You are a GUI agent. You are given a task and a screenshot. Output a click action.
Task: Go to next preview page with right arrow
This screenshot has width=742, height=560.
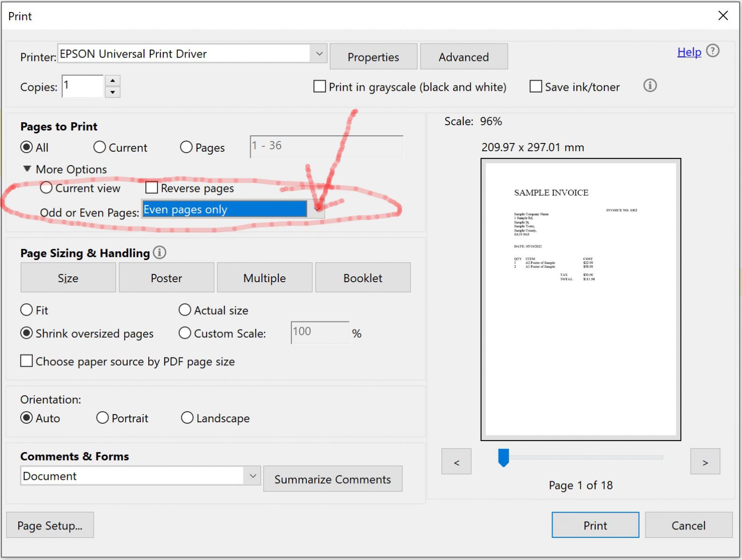point(705,461)
